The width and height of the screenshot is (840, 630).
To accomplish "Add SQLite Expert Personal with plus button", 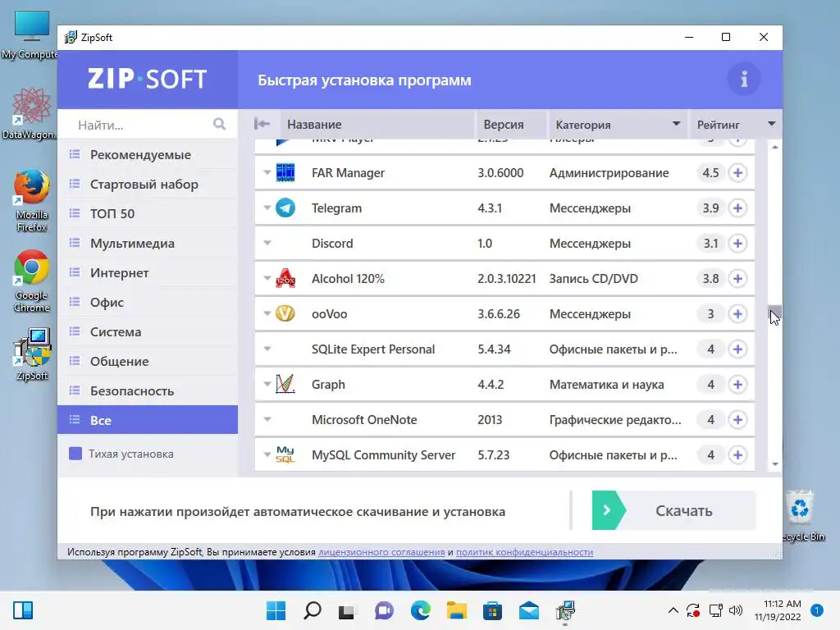I will tap(737, 349).
